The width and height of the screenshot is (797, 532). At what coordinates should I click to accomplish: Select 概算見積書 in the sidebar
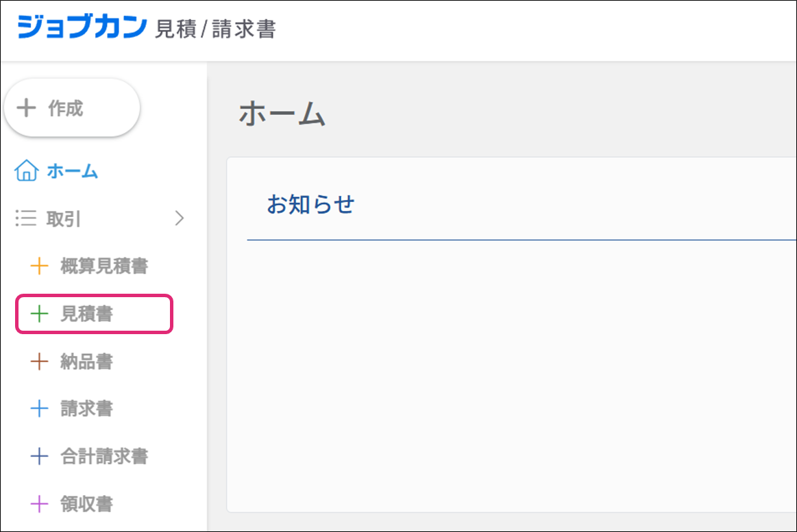[104, 266]
